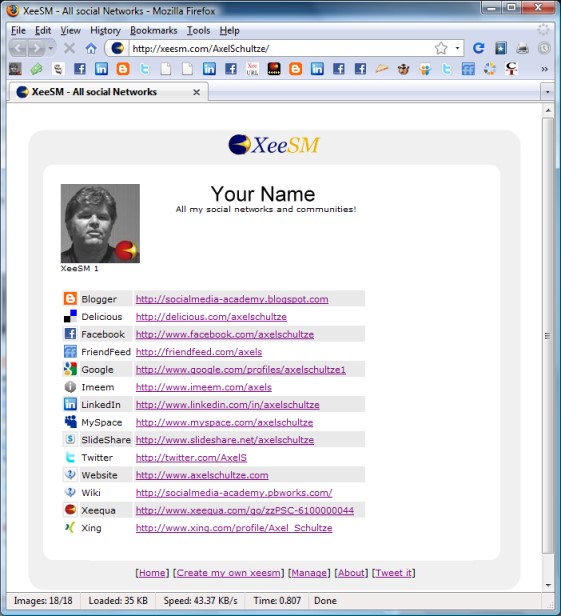The height and width of the screenshot is (616, 561).
Task: Open the monkey face bookmark icon
Action: 403,69
